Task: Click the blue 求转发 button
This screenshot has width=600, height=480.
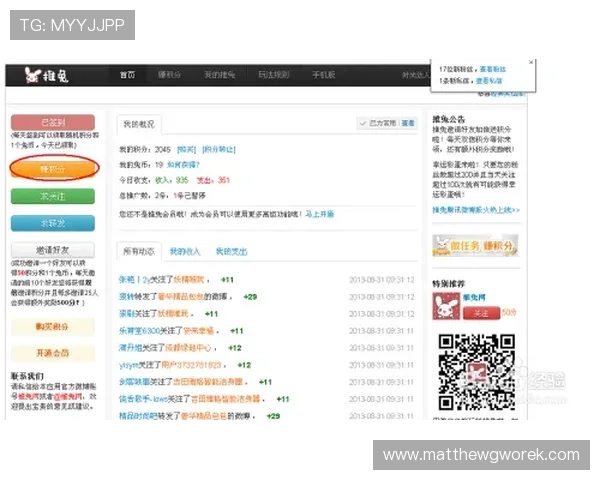Action: tap(53, 223)
